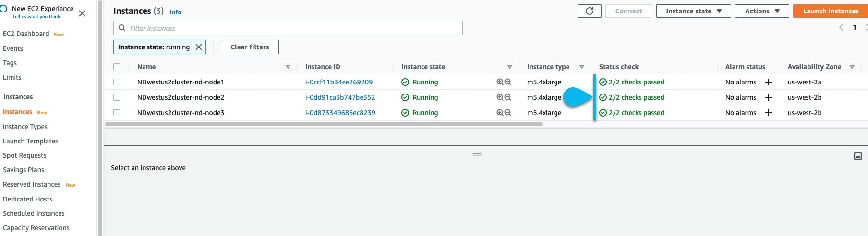The image size is (868, 236).
Task: Click page number 1 in pagination
Action: coord(855,27)
